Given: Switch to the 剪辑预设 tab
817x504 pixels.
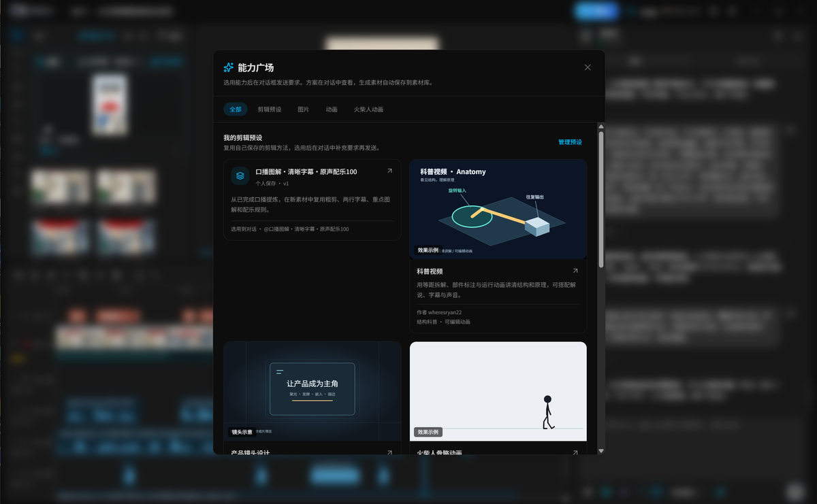Looking at the screenshot, I should pyautogui.click(x=269, y=109).
